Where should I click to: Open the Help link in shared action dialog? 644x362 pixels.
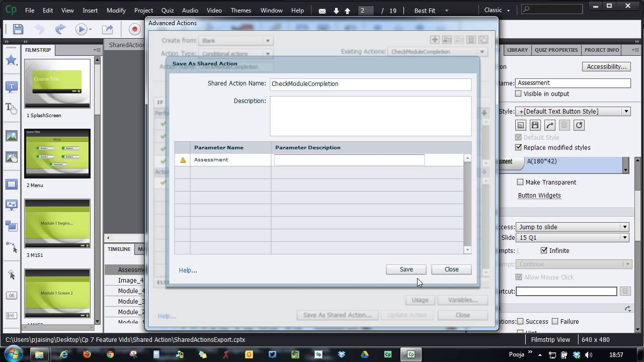[188, 270]
